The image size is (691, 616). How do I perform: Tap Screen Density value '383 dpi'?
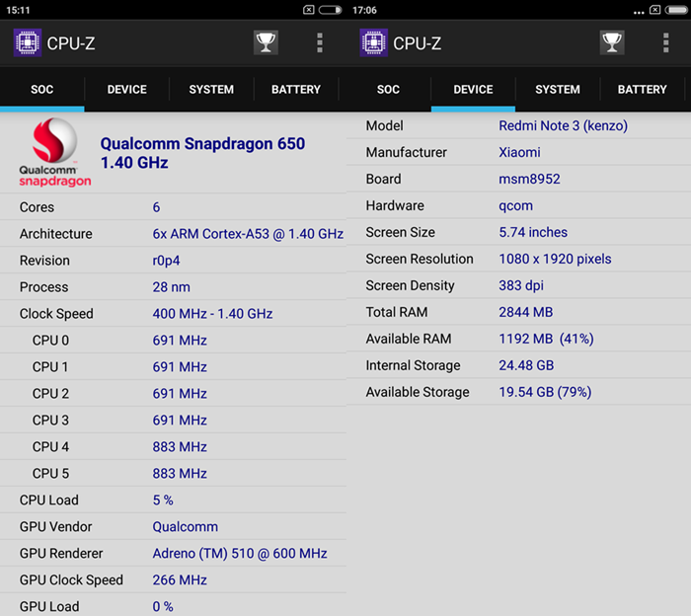click(521, 285)
